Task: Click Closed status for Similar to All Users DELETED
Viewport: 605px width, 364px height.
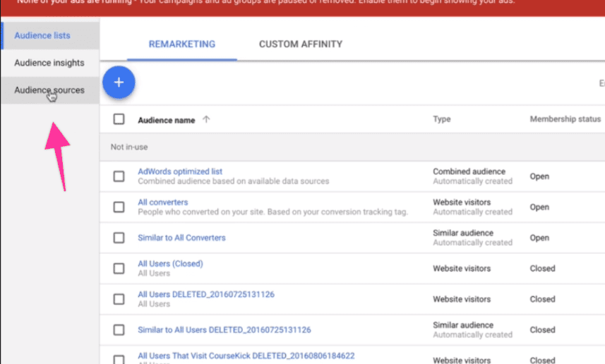Action: coord(542,329)
